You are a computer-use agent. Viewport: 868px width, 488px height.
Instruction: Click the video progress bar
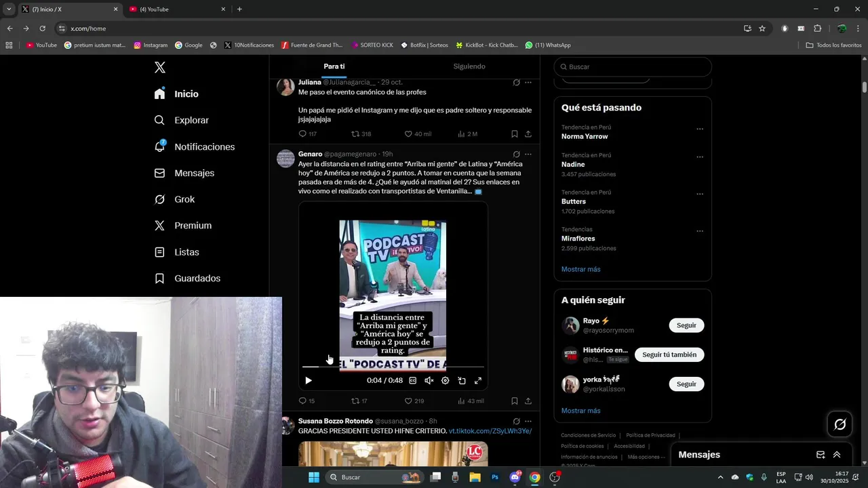pyautogui.click(x=393, y=367)
